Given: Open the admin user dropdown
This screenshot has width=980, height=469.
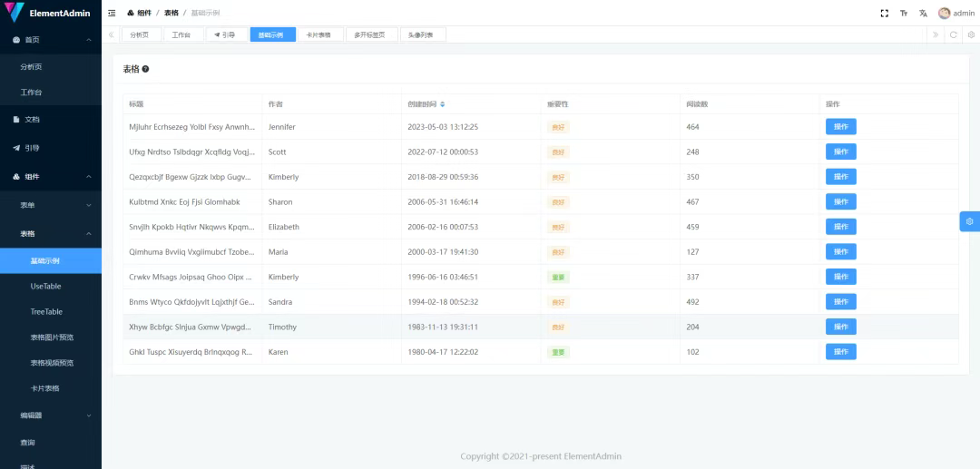Looking at the screenshot, I should 956,13.
